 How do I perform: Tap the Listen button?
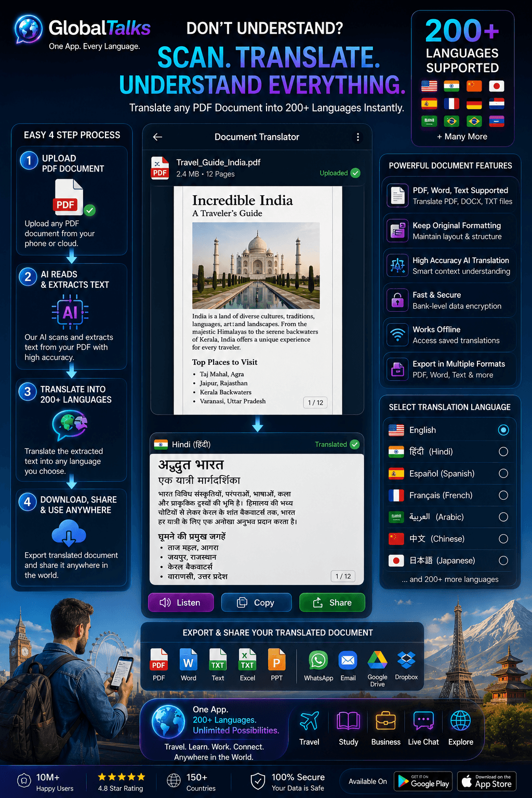[181, 603]
